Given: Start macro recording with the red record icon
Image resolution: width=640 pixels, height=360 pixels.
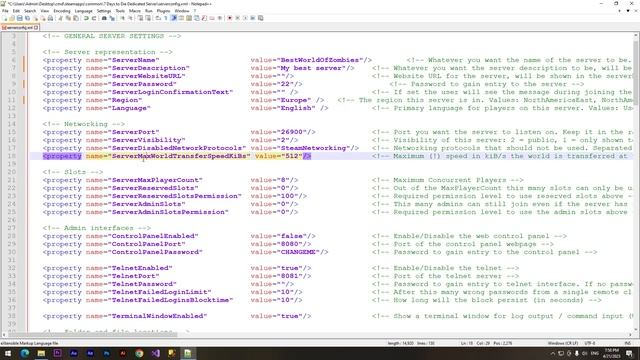Looking at the screenshot, I should 229,18.
